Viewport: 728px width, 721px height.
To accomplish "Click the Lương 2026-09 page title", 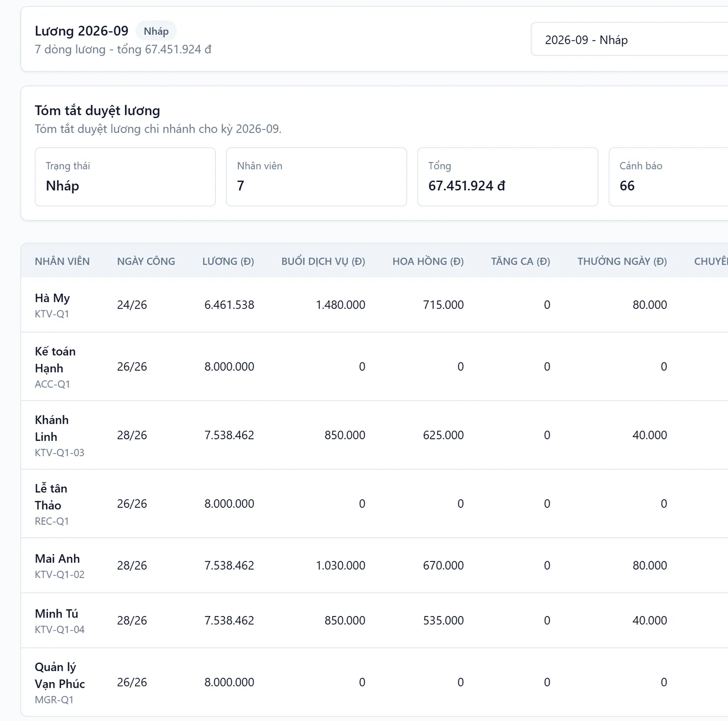I will (x=82, y=31).
